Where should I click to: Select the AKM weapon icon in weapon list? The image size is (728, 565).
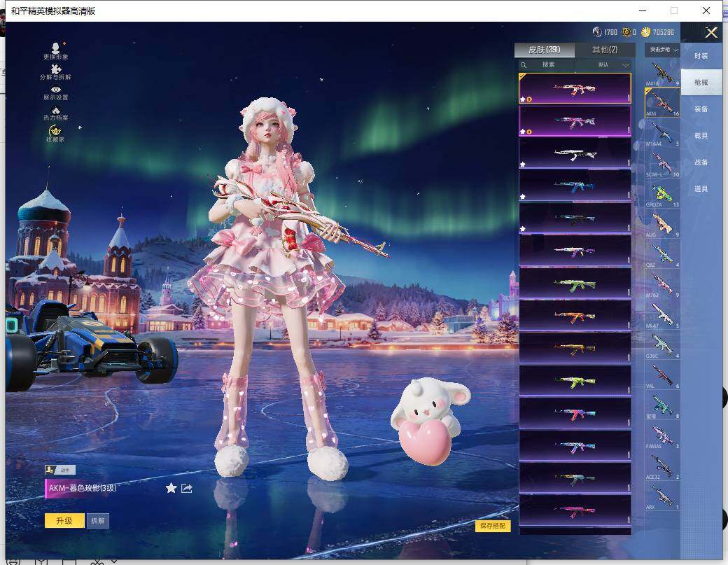pos(662,103)
